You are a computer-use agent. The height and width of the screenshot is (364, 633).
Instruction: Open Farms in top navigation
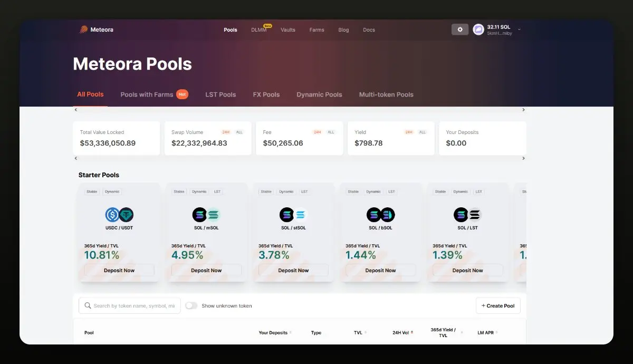pos(317,30)
